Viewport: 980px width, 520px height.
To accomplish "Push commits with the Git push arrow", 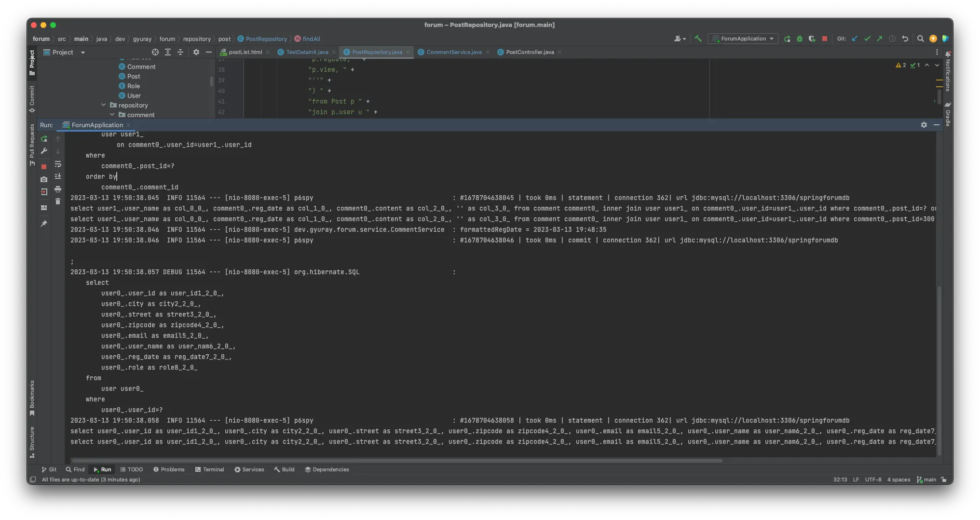I will (x=880, y=39).
